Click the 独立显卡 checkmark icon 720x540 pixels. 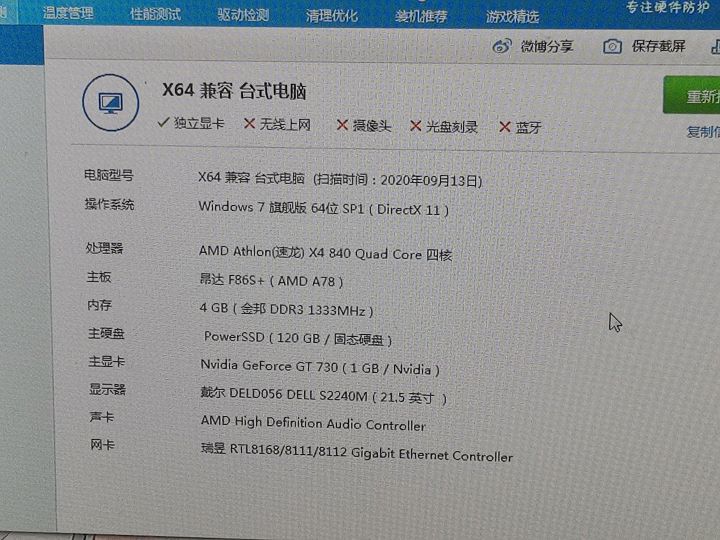pos(163,122)
